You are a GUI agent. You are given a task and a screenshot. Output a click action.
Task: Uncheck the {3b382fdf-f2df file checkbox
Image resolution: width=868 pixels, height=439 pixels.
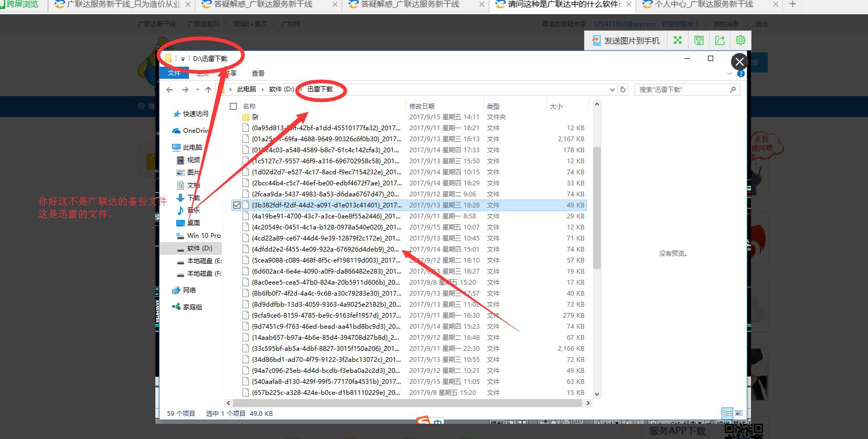pyautogui.click(x=237, y=205)
